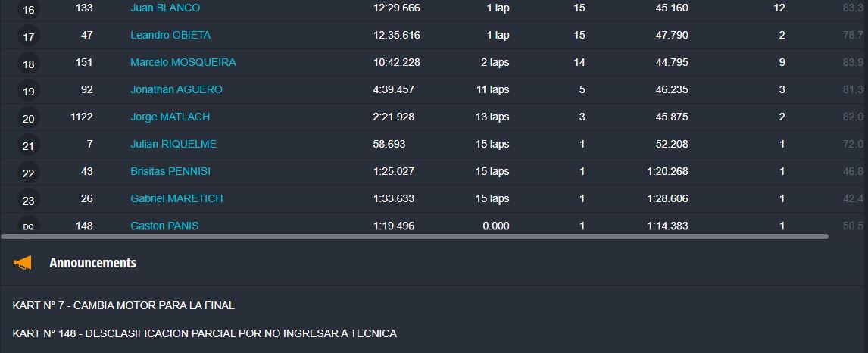The width and height of the screenshot is (868, 353).
Task: Click the position 19 badge
Action: [29, 92]
